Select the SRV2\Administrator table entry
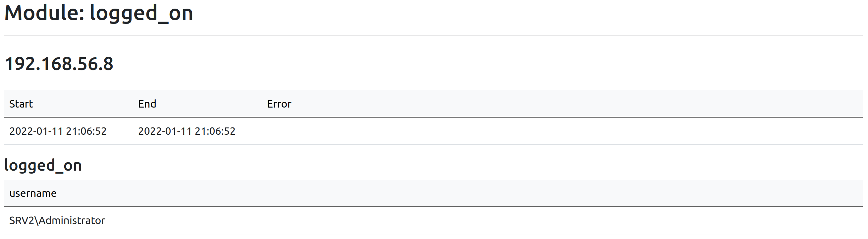The height and width of the screenshot is (239, 868). click(57, 220)
